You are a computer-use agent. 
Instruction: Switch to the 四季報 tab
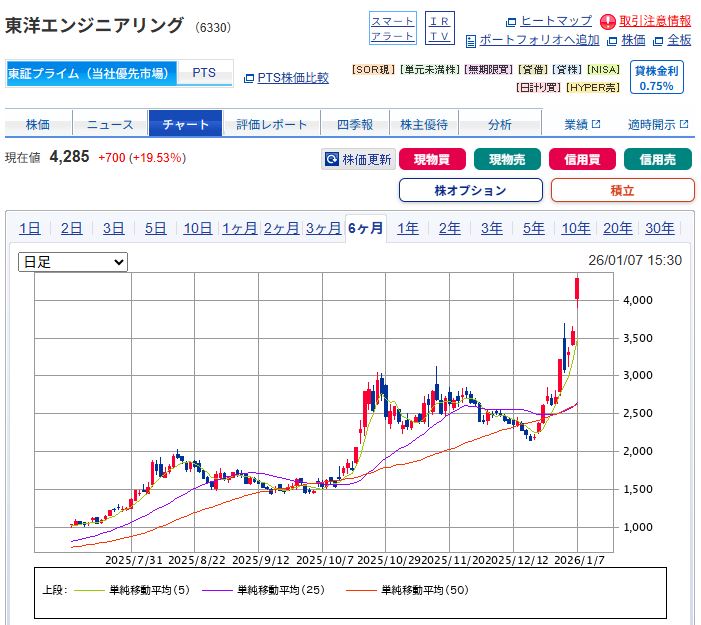(354, 125)
